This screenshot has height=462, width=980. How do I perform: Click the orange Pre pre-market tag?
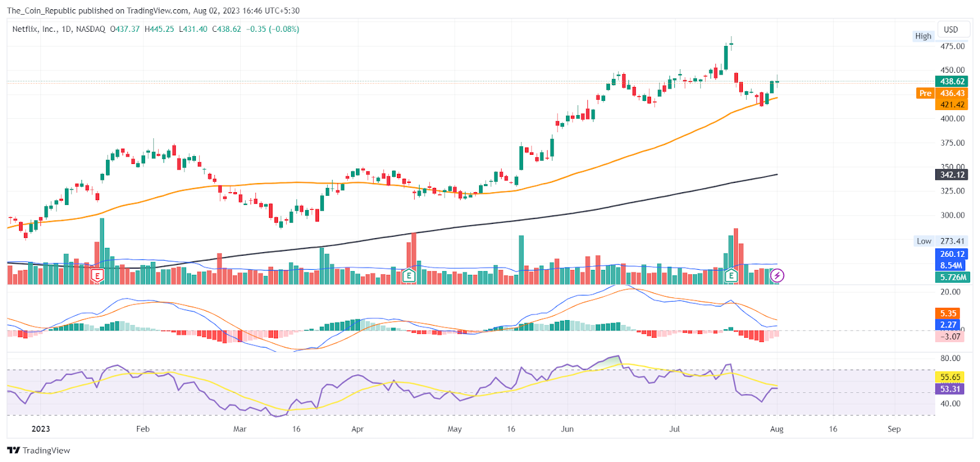coord(925,93)
